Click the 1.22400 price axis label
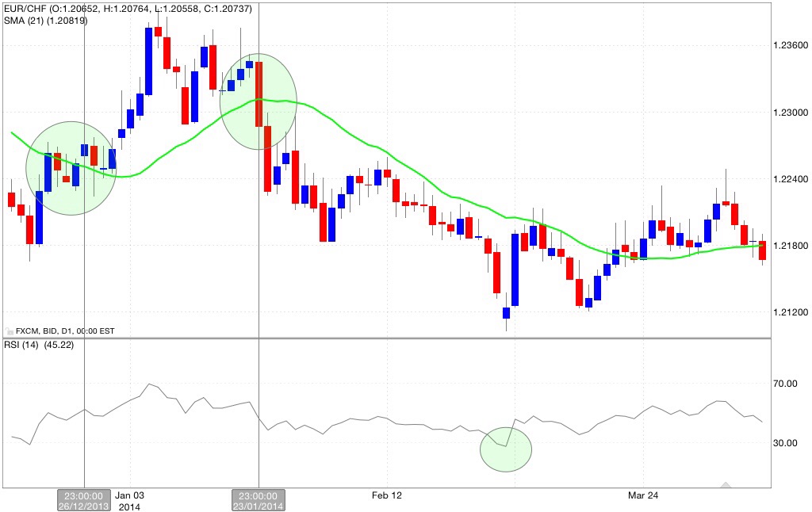The width and height of the screenshot is (812, 512). (x=791, y=179)
